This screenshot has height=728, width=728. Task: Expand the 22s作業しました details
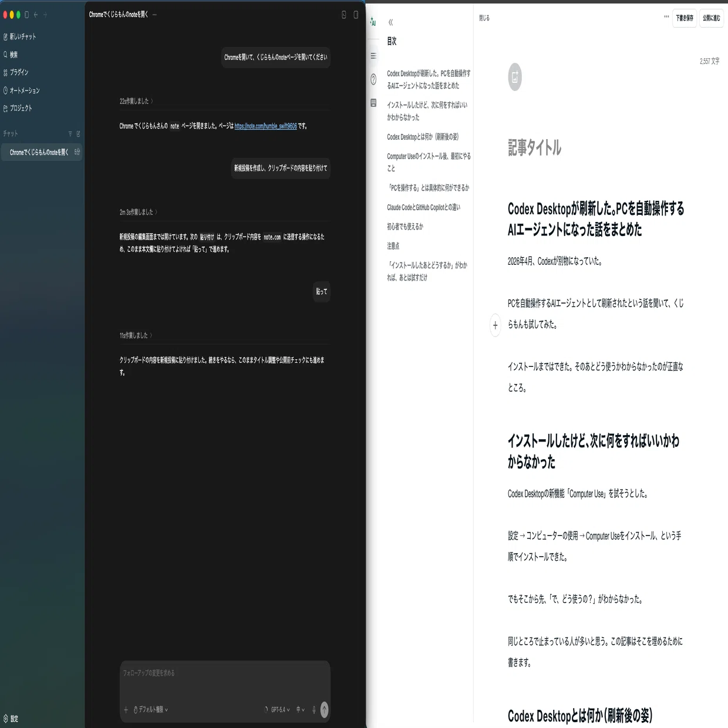point(136,101)
